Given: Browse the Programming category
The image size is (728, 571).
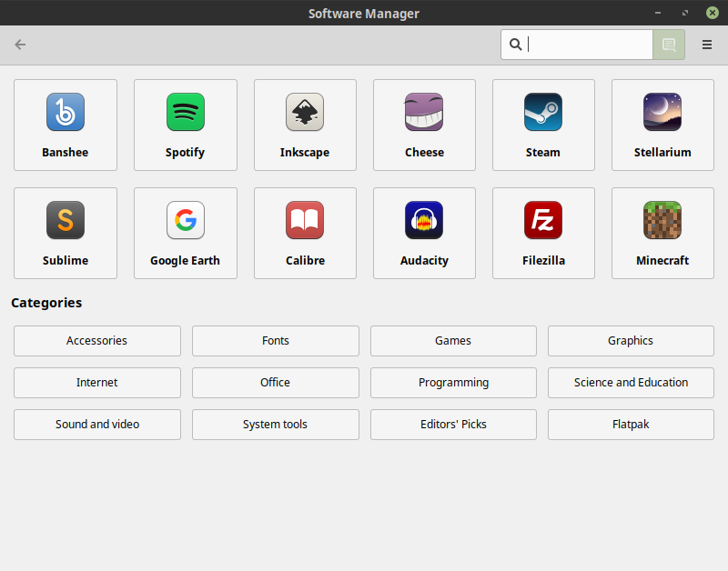Looking at the screenshot, I should (453, 383).
